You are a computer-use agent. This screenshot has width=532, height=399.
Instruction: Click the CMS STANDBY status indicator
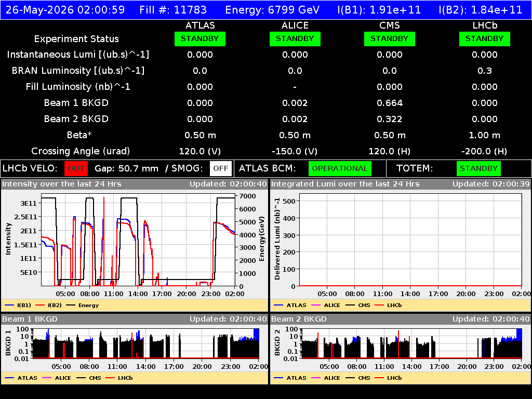390,38
